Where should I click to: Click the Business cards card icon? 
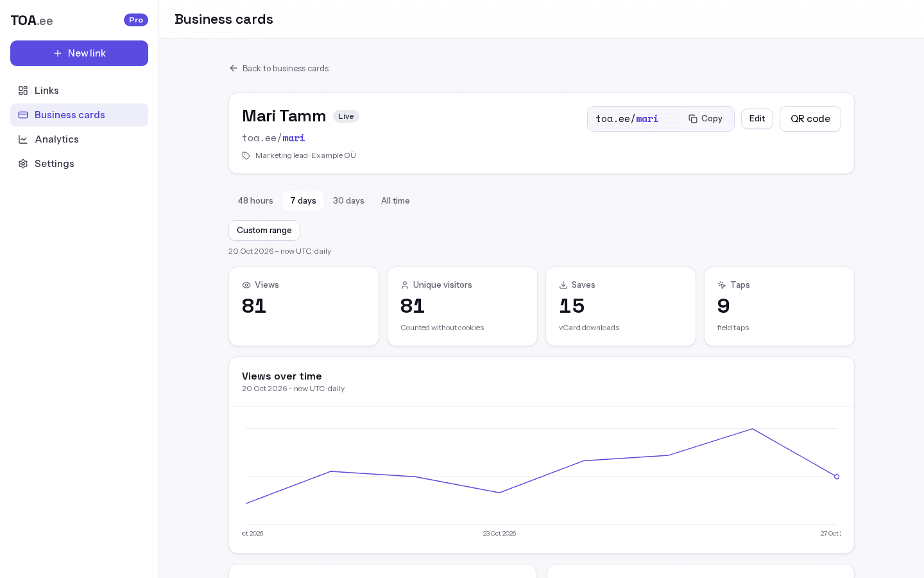tap(23, 115)
